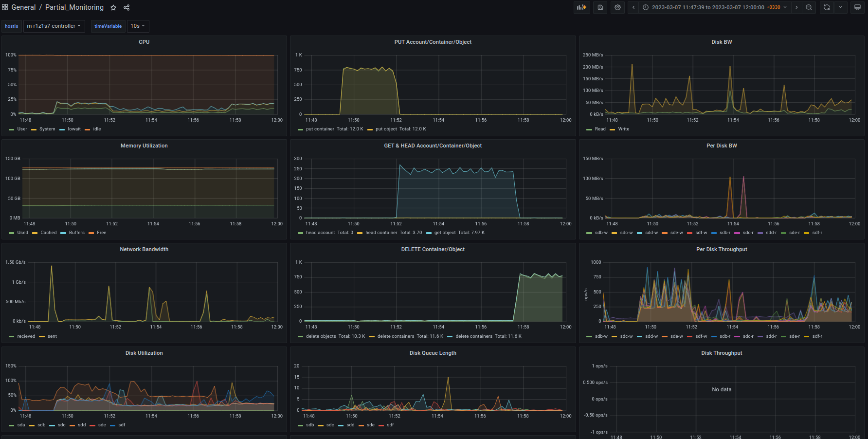
Task: Save the dashboard with the disk icon
Action: (600, 7)
